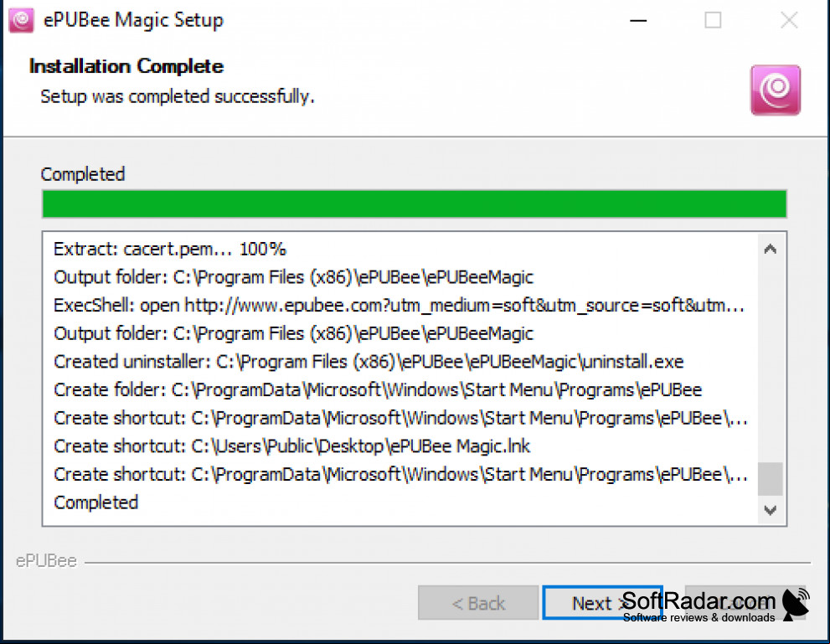Click the ePUBee title bar app icon
830x644 pixels.
pyautogui.click(x=22, y=20)
